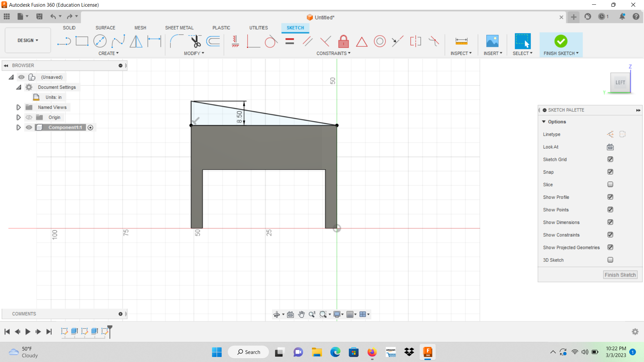
Task: Toggle the Slice option checkbox
Action: tap(610, 184)
